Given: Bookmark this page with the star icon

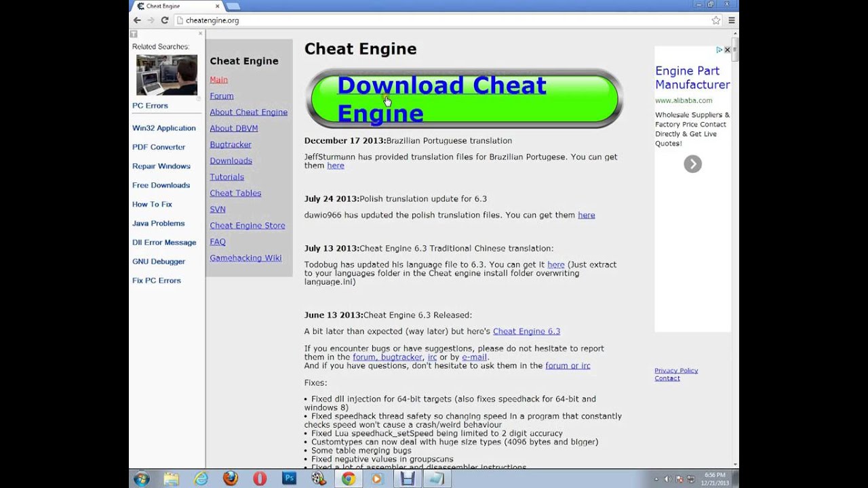Looking at the screenshot, I should pyautogui.click(x=716, y=20).
